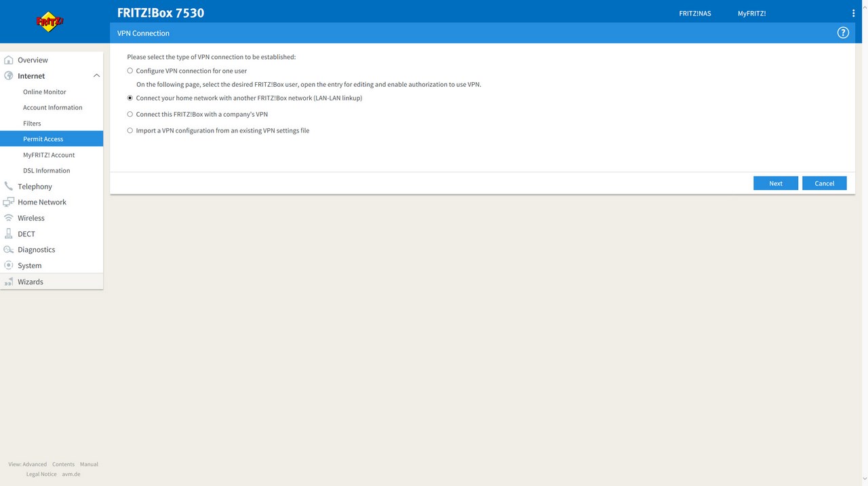Click the FRITZ!Box 7530 title
Image resolution: width=868 pixels, height=486 pixels.
(x=161, y=13)
